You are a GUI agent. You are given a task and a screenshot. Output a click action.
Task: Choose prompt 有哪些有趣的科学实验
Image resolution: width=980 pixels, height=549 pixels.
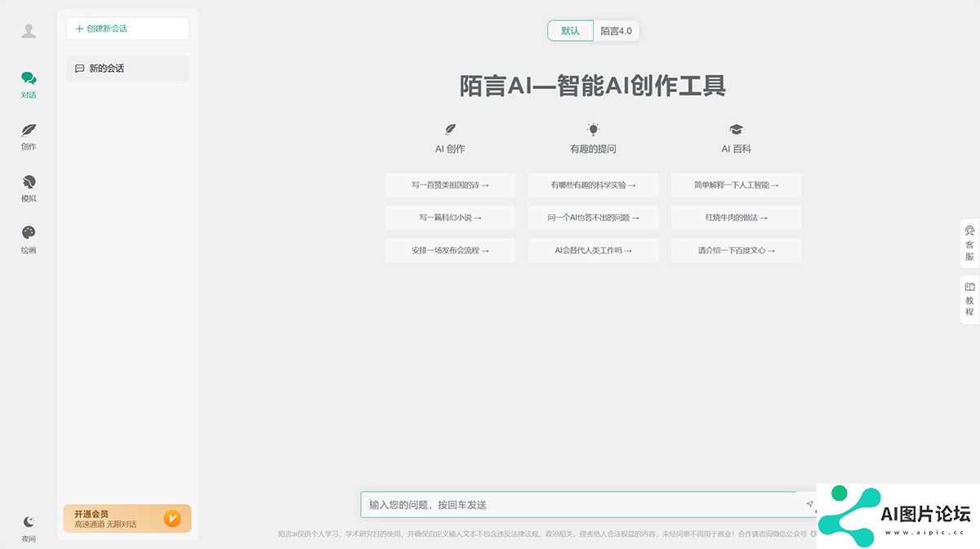[x=594, y=185]
